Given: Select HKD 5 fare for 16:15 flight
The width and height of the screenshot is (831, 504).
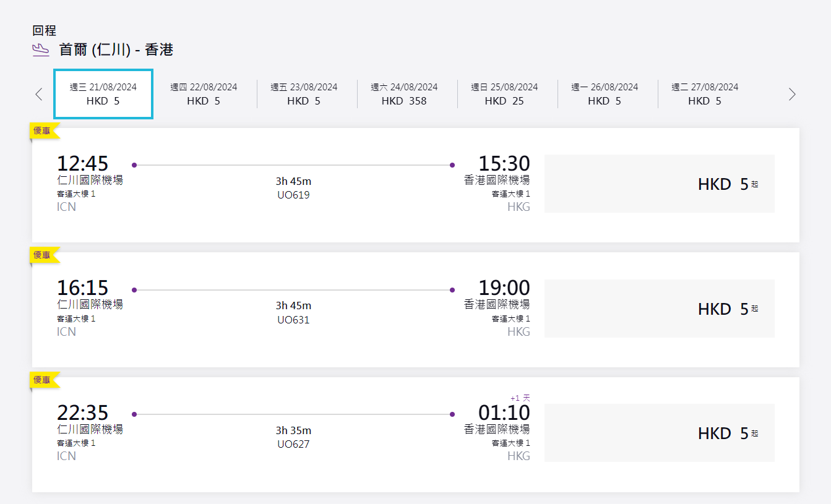Looking at the screenshot, I should tap(660, 309).
